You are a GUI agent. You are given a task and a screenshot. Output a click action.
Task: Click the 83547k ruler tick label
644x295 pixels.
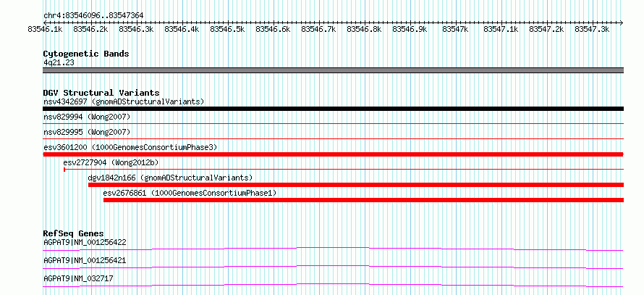tap(455, 29)
